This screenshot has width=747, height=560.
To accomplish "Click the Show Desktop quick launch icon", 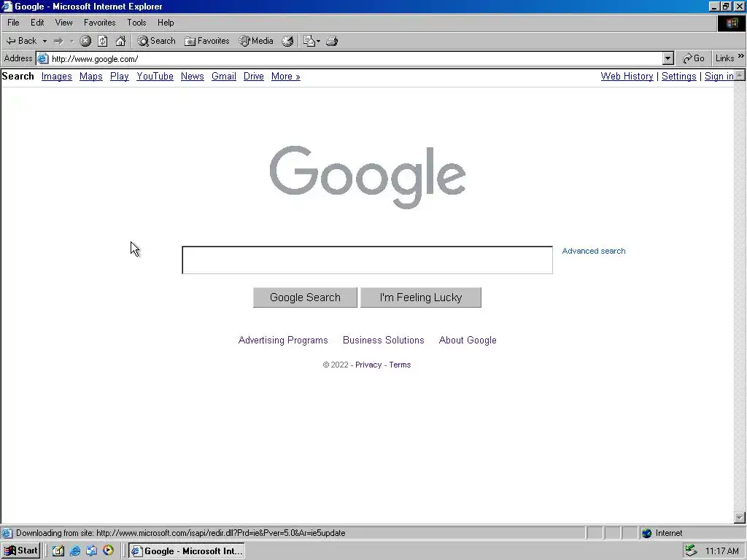I will click(58, 551).
